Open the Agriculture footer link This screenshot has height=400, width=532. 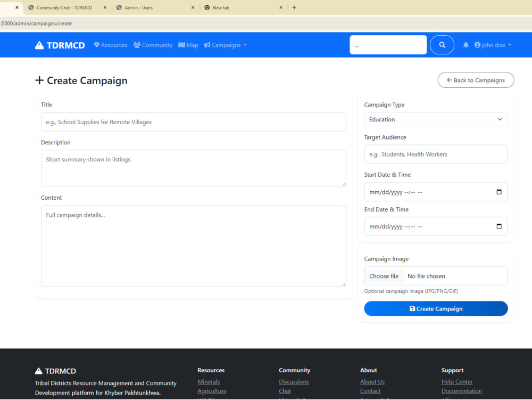click(212, 391)
